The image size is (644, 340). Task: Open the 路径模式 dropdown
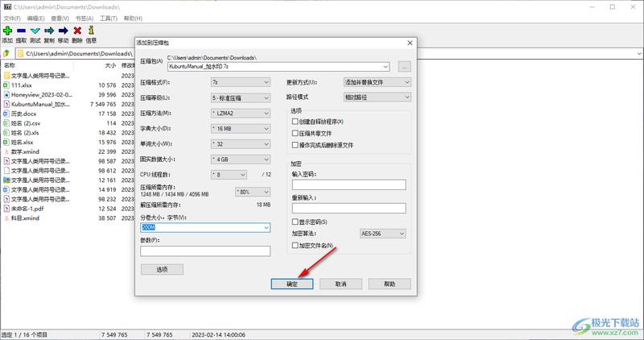click(377, 97)
